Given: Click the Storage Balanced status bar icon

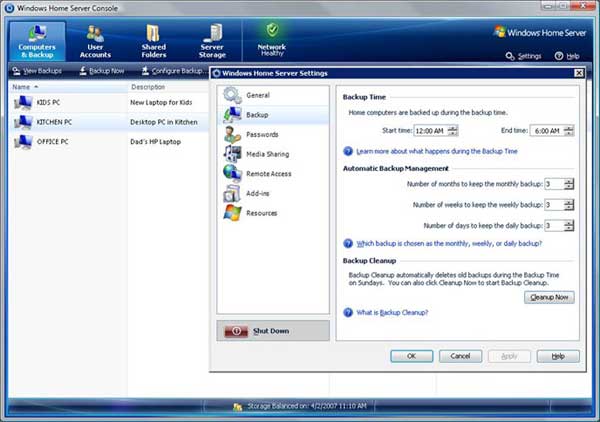Looking at the screenshot, I should coord(238,406).
